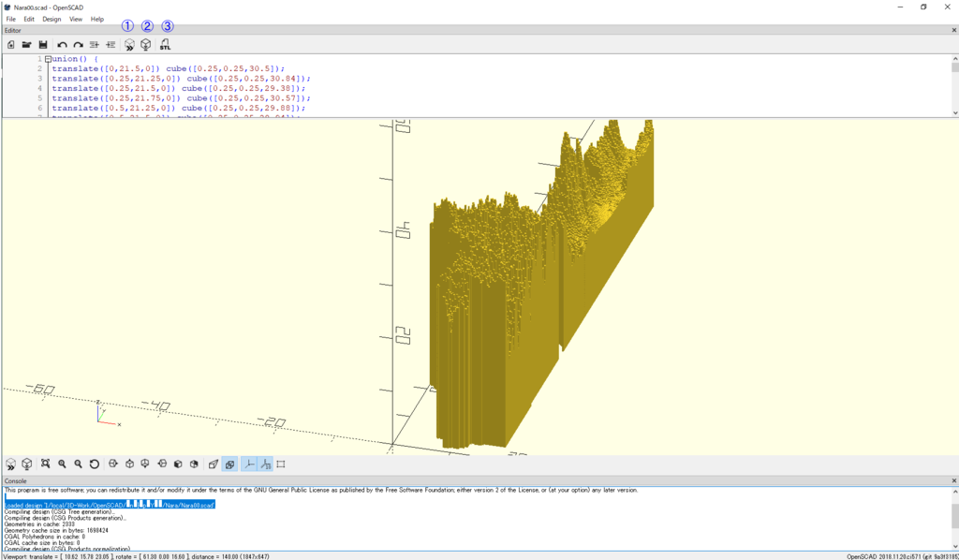The width and height of the screenshot is (959, 560).
Task: Toggle Show Scale Markers
Action: (265, 464)
